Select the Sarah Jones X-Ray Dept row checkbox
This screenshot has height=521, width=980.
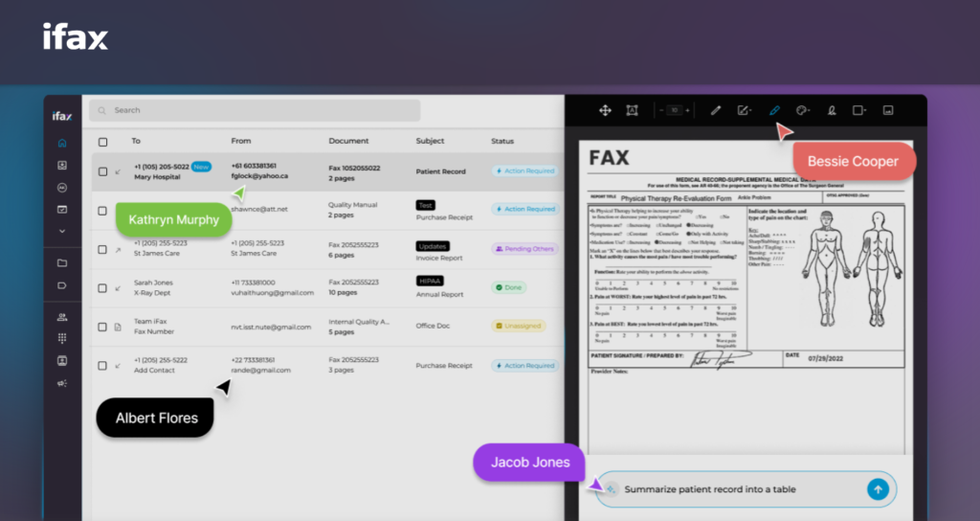tap(102, 287)
